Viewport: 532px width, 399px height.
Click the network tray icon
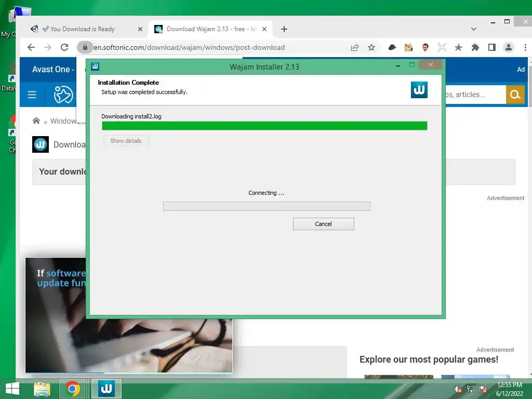(471, 389)
